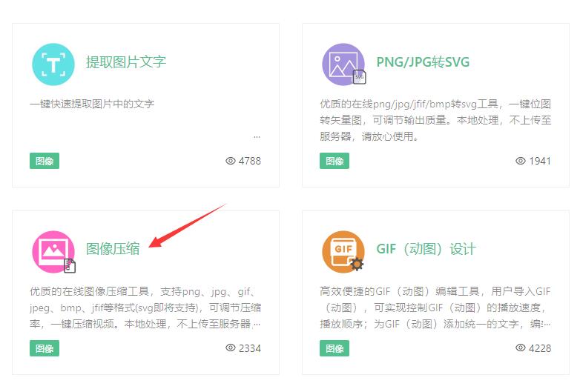This screenshot has height=392, width=580.
Task: Click the eye icon beside 4228 views
Action: coord(521,348)
